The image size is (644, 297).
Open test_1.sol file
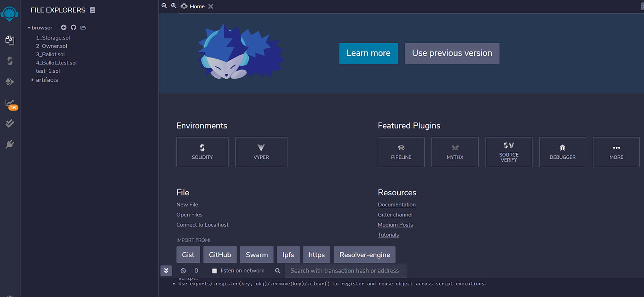(48, 71)
